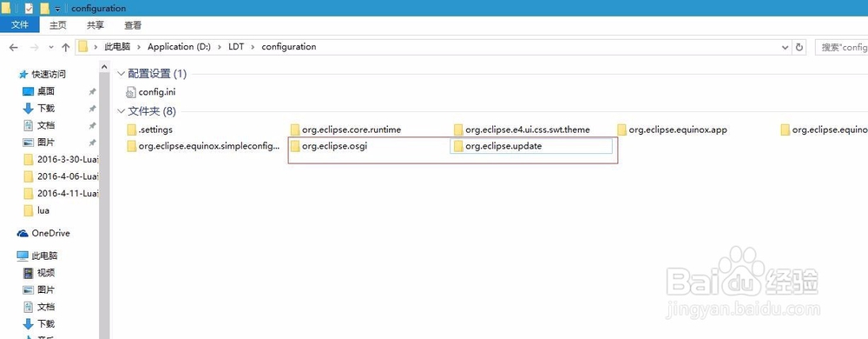Select the org.eclipse.osgi folder icon
Image resolution: width=868 pixels, height=339 pixels.
click(295, 146)
